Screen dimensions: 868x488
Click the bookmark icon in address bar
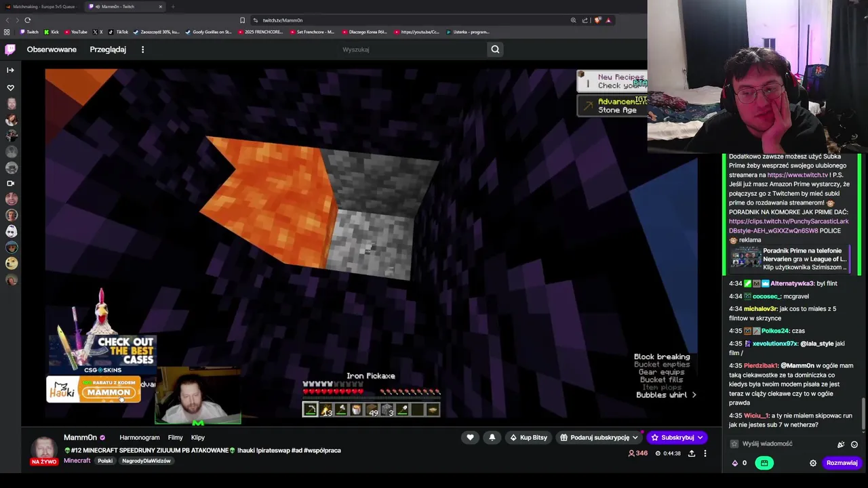coord(242,20)
